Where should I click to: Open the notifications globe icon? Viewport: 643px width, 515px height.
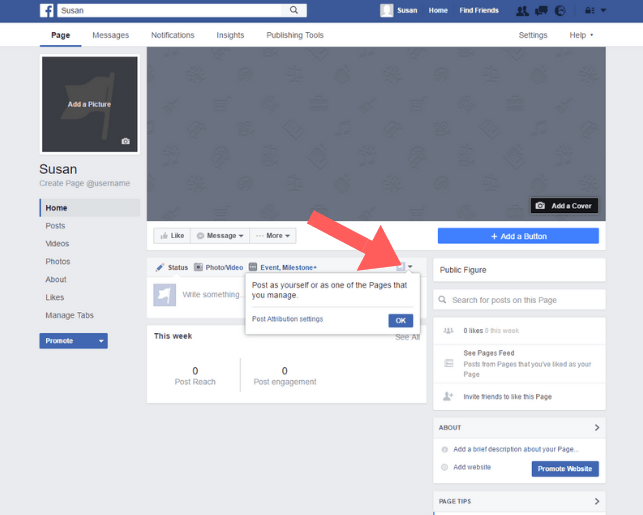point(560,10)
